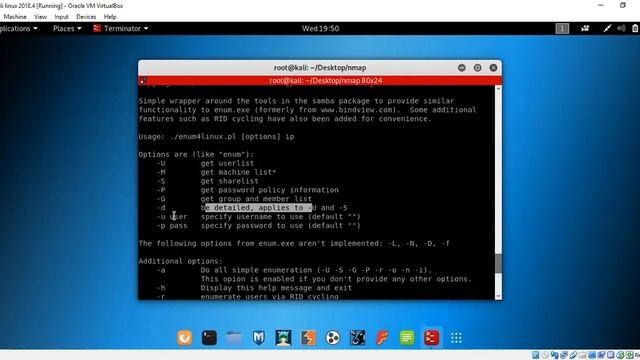Click the terminal scrollbar down arrow
The height and width of the screenshot is (360, 640).
pos(498,296)
